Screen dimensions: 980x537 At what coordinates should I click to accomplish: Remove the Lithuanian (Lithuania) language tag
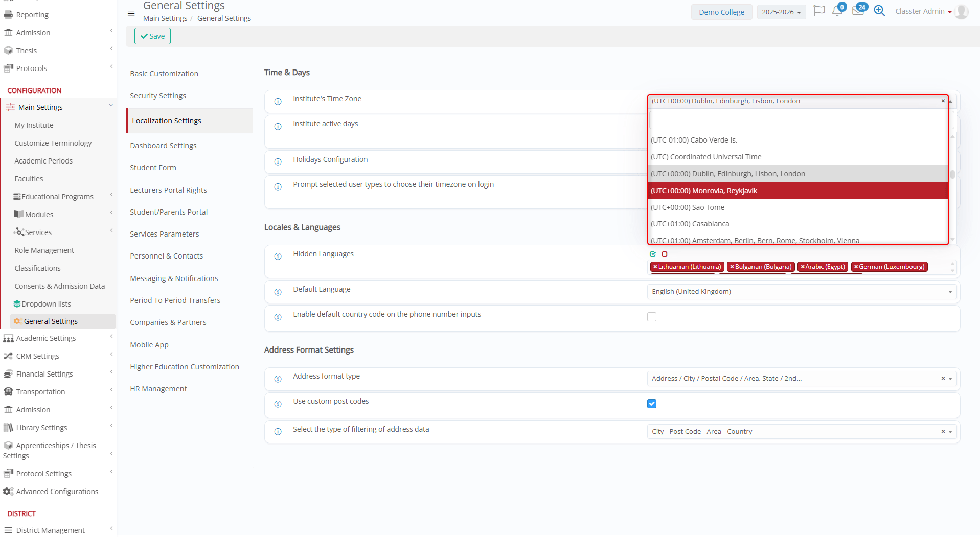coord(655,267)
